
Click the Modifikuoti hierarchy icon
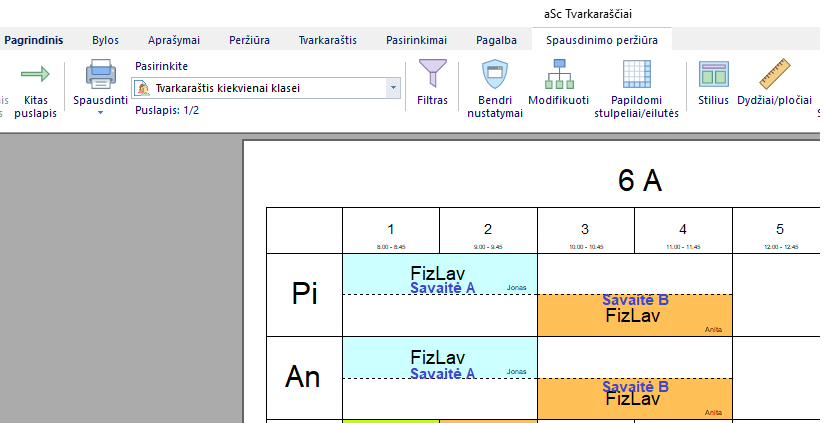[x=558, y=76]
